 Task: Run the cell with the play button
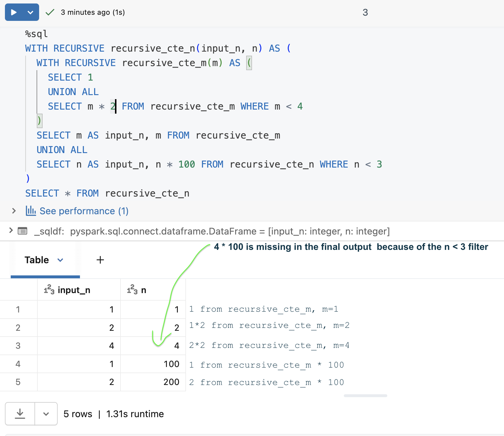[x=14, y=12]
